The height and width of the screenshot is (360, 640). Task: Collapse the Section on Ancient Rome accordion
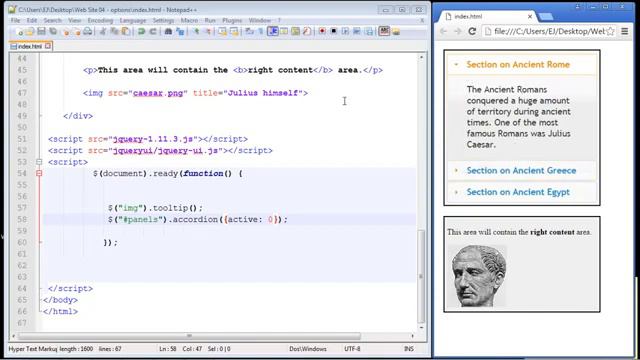tap(522, 64)
